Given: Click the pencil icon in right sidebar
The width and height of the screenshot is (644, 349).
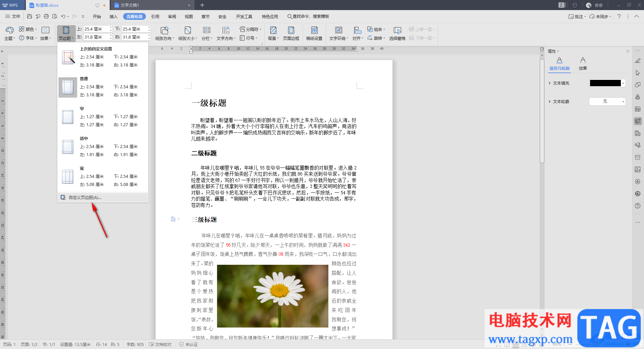Looking at the screenshot, I should click(638, 61).
